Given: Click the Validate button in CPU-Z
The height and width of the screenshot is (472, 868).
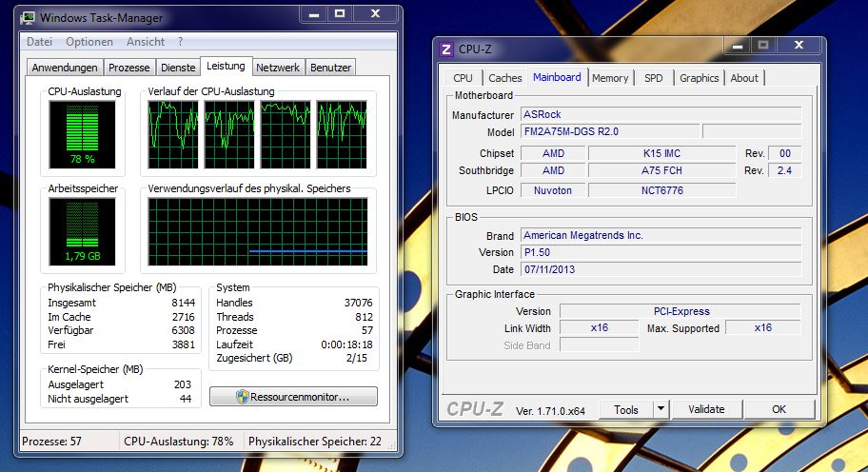Looking at the screenshot, I should pos(706,409).
